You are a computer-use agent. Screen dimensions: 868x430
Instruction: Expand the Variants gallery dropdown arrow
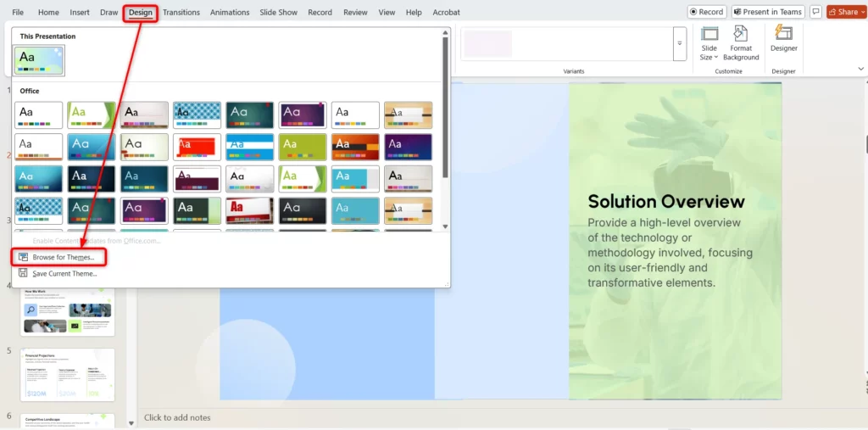click(x=679, y=43)
